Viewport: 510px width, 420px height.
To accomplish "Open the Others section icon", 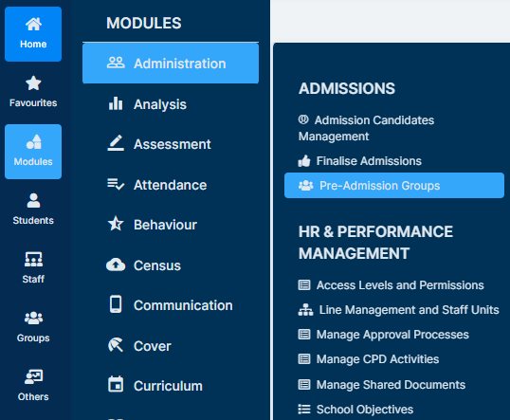I will (33, 376).
